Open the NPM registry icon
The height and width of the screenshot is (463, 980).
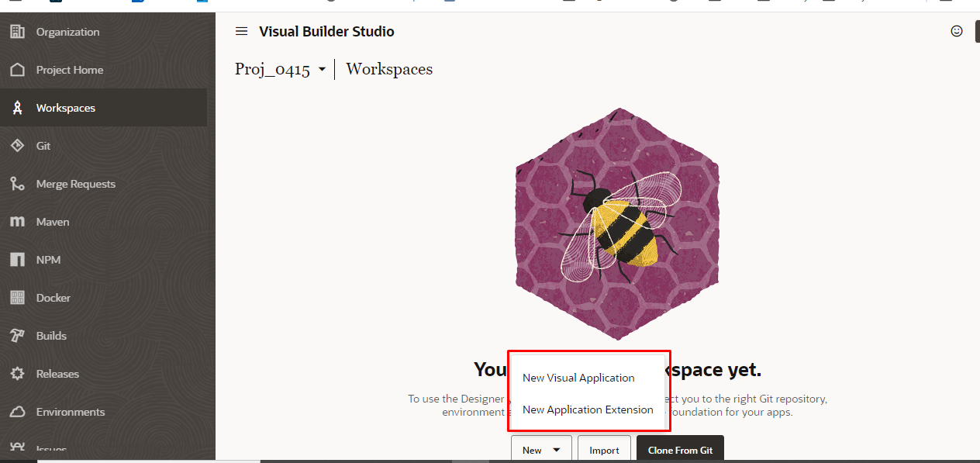pos(17,260)
